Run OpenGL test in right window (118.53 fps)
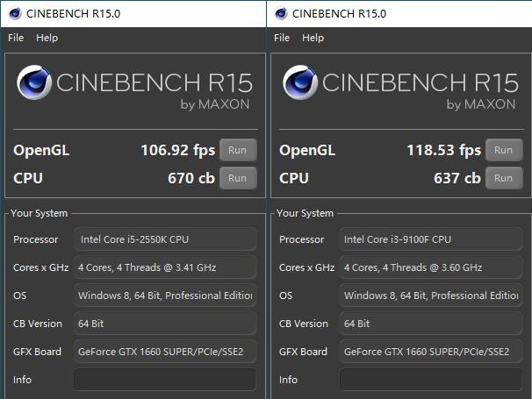The width and height of the screenshot is (532, 399). click(x=504, y=150)
